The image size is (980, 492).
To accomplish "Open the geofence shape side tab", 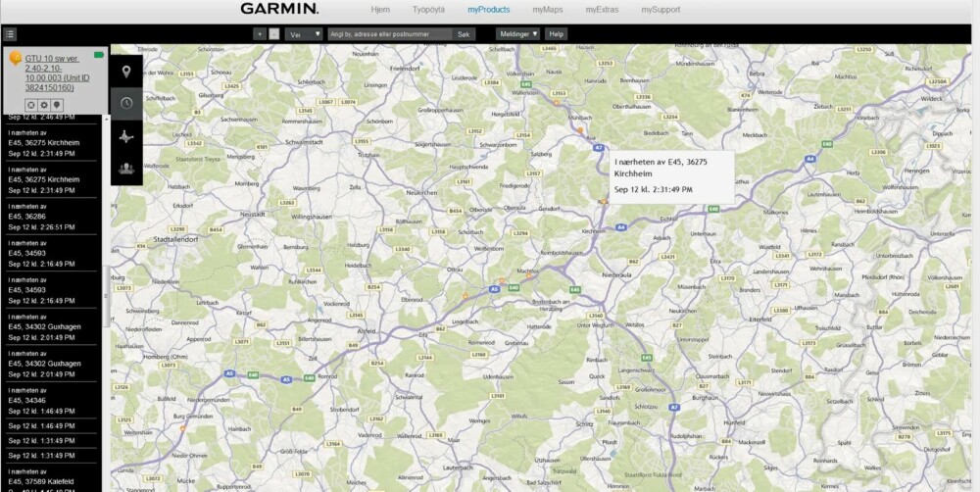I will click(126, 136).
